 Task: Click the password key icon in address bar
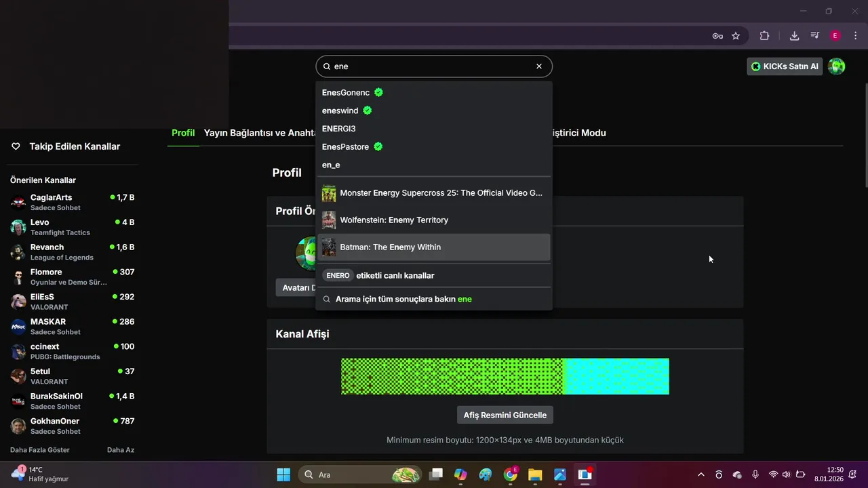(x=717, y=36)
